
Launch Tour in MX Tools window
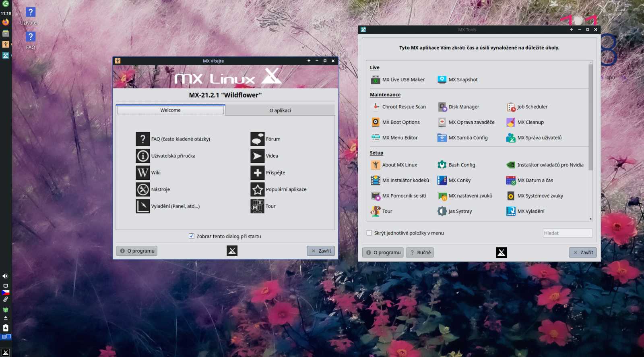[382, 211]
